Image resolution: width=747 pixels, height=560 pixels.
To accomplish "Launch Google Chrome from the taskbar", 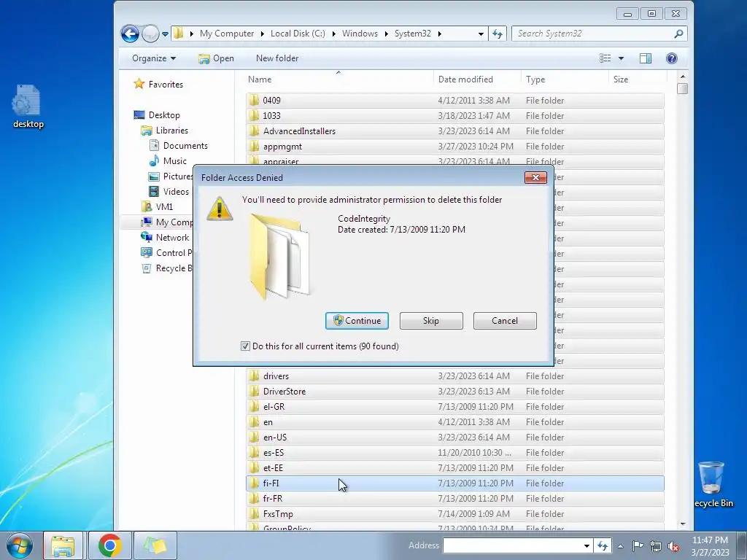I will coord(109,545).
